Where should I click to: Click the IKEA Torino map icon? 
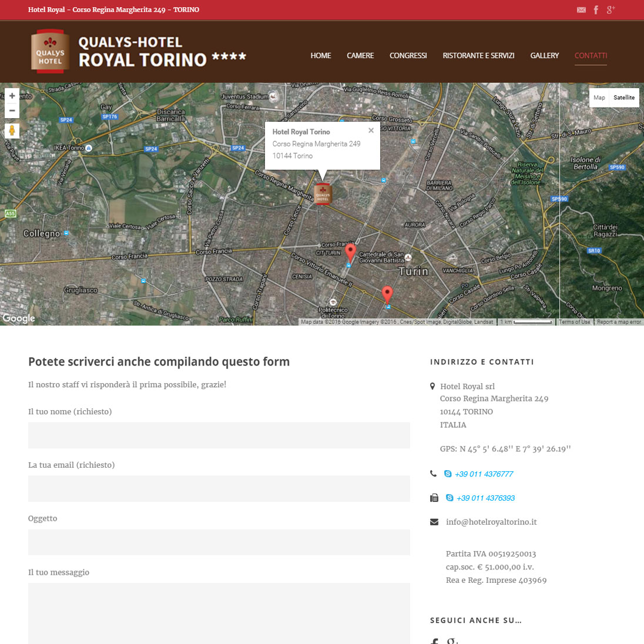[89, 148]
